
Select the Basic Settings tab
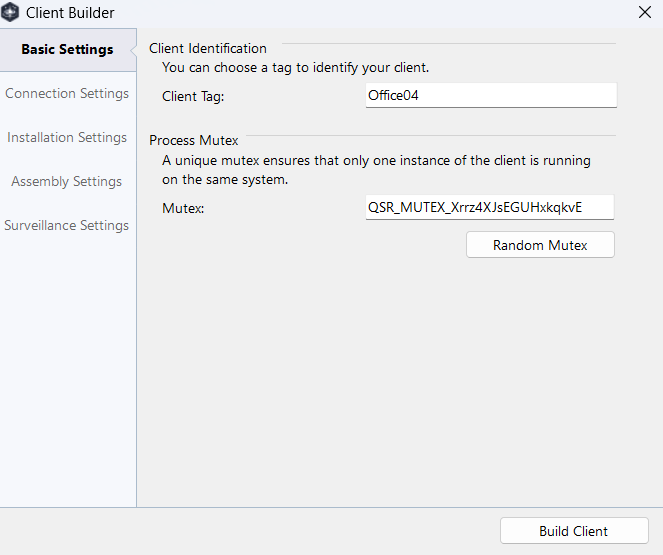pos(68,49)
